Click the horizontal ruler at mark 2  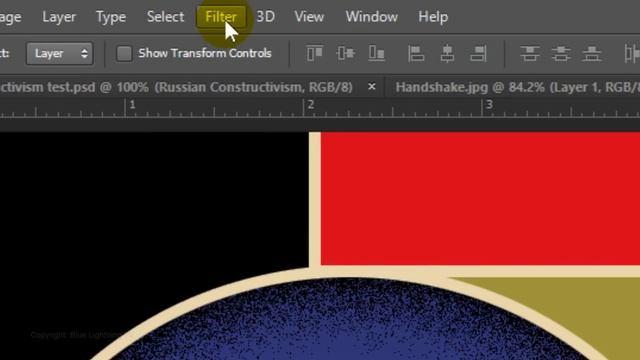point(310,105)
